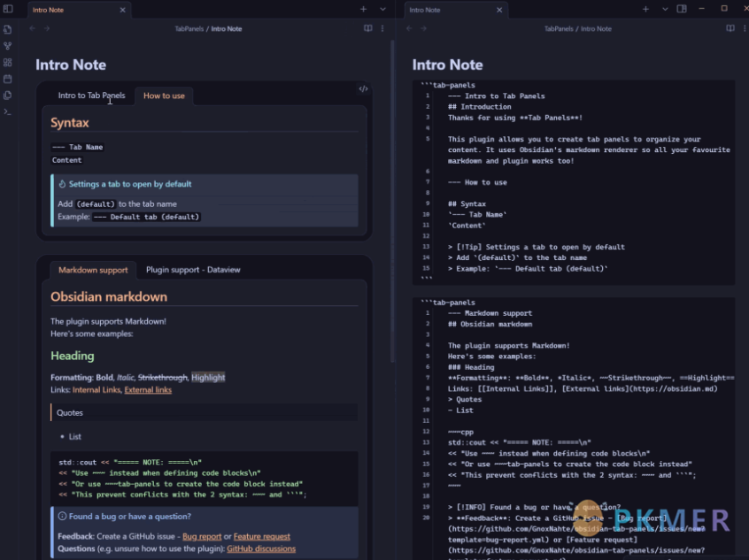Open the files icon in left ribbon
Viewport: 749px width, 560px height.
click(8, 29)
